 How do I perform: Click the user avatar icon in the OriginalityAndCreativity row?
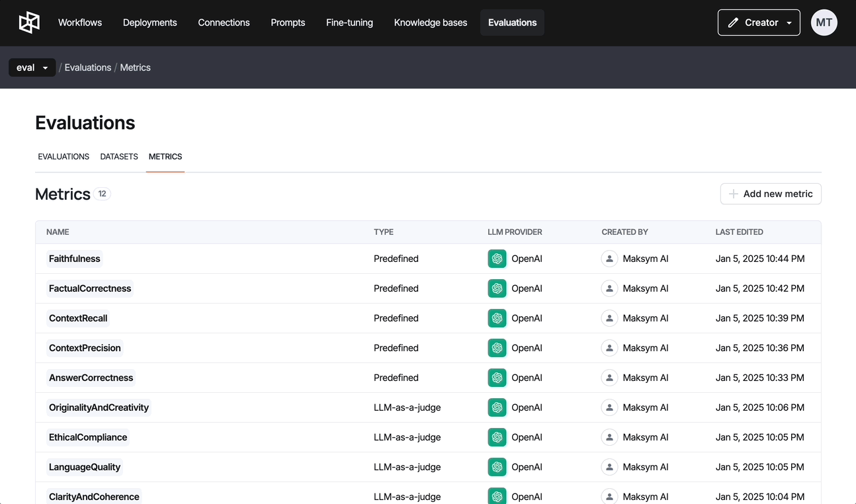click(609, 407)
